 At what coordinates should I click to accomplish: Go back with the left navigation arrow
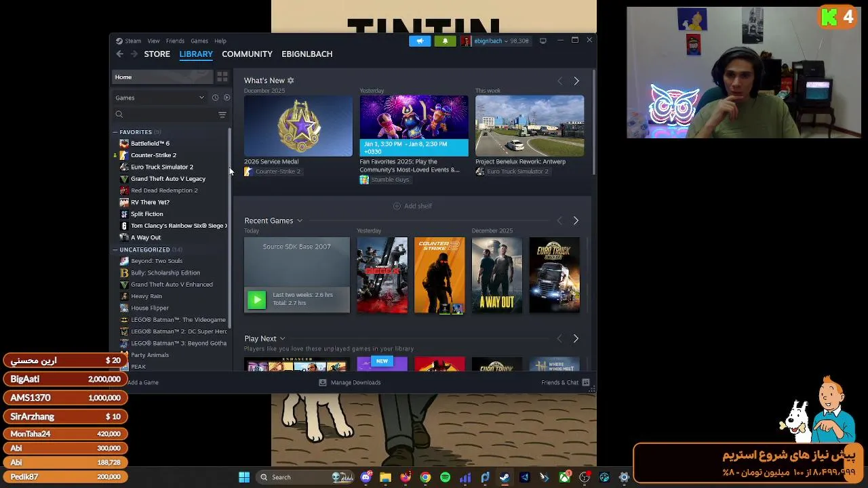(119, 54)
